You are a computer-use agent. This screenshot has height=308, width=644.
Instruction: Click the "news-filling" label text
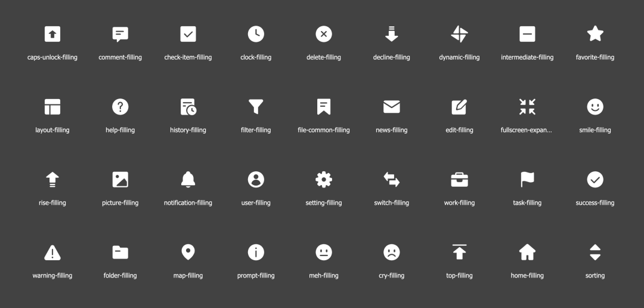[x=391, y=130]
